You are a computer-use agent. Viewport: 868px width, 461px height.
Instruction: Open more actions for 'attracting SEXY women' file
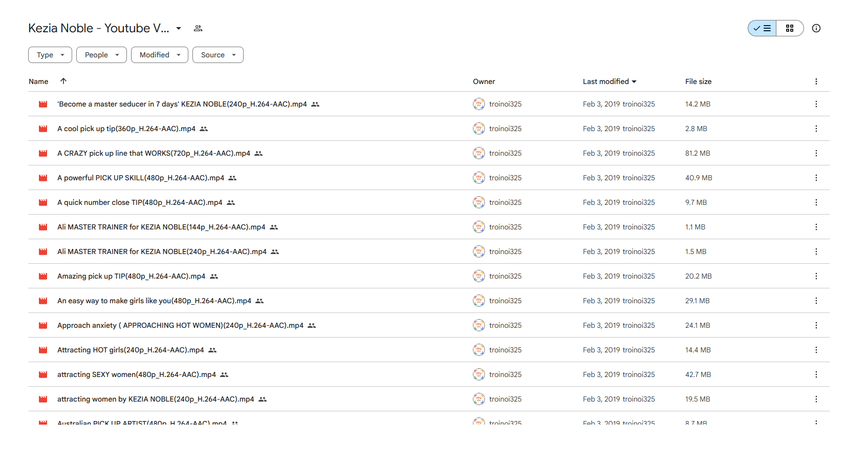(x=816, y=374)
